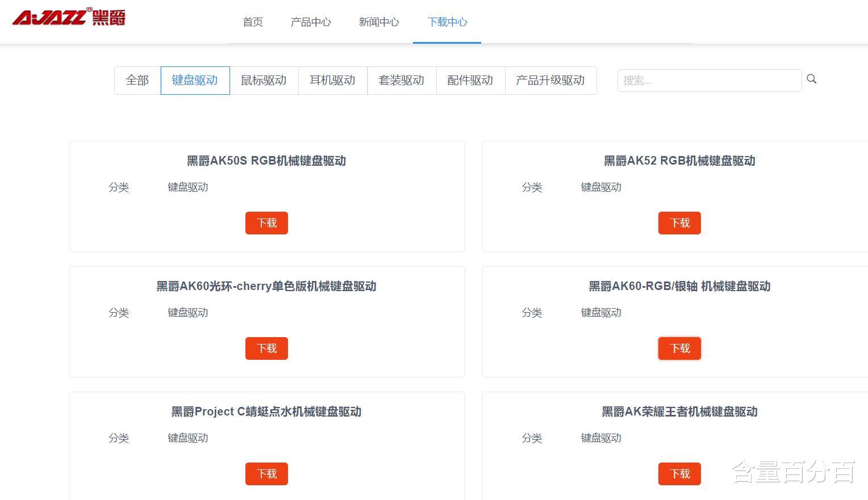Open the 黑爵AK荣耀王者机械键盘驱动 product title
This screenshot has width=868, height=500.
pos(679,411)
